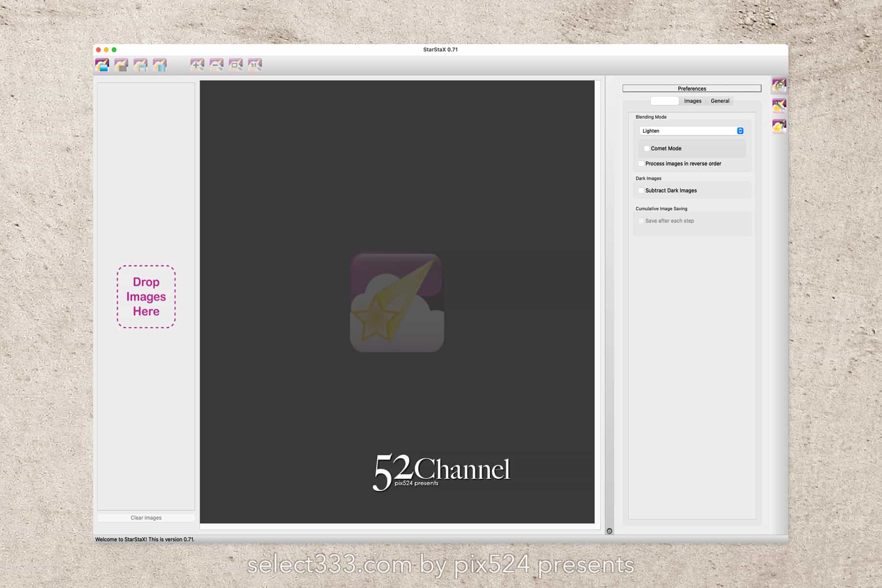Viewport: 882px width, 588px height.
Task: Enable the Comet Mode checkbox
Action: 647,148
